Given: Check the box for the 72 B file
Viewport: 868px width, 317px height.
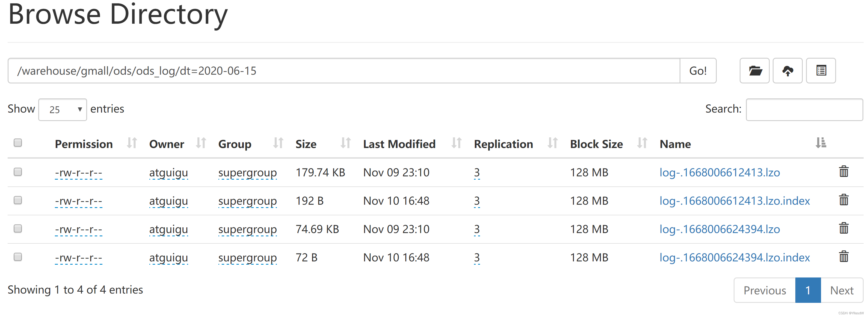Looking at the screenshot, I should [18, 257].
